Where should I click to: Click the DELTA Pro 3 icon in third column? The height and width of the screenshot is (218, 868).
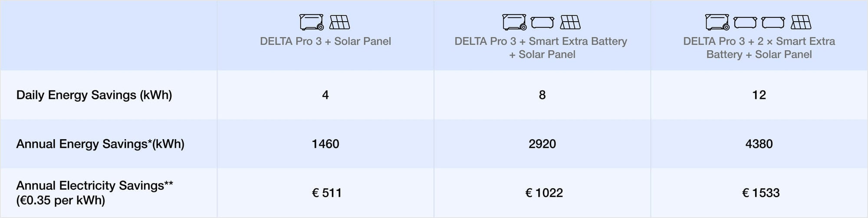pos(717,22)
